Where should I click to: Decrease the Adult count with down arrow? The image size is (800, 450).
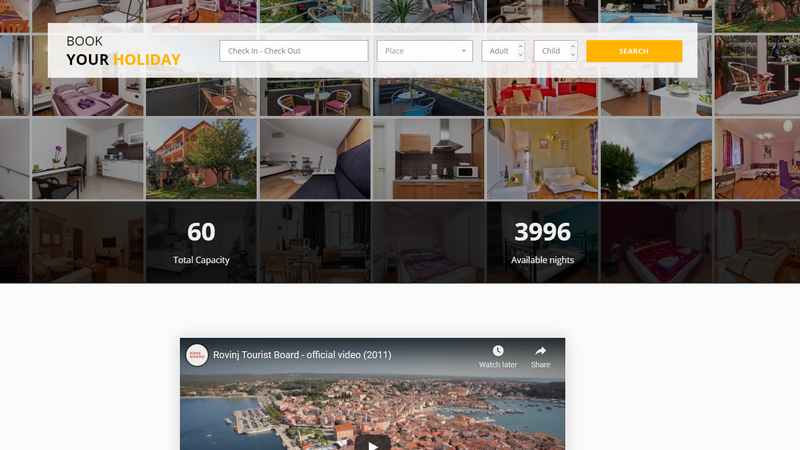pos(520,56)
